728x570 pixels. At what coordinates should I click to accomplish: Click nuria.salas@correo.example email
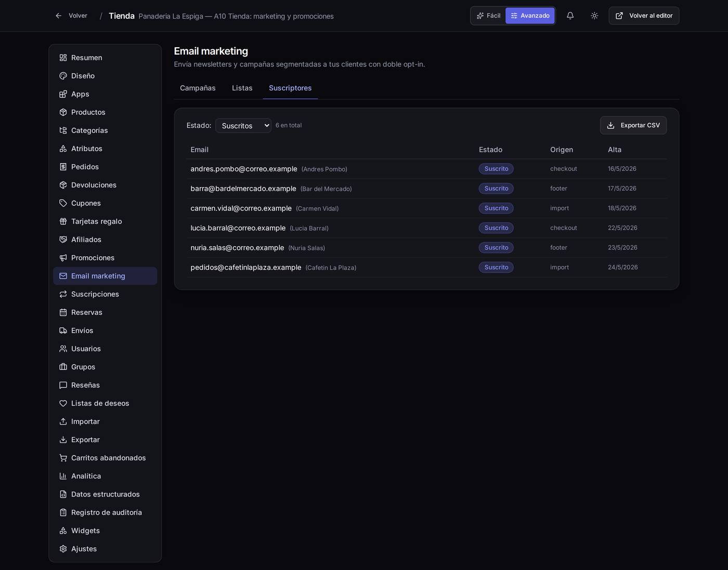(x=237, y=248)
